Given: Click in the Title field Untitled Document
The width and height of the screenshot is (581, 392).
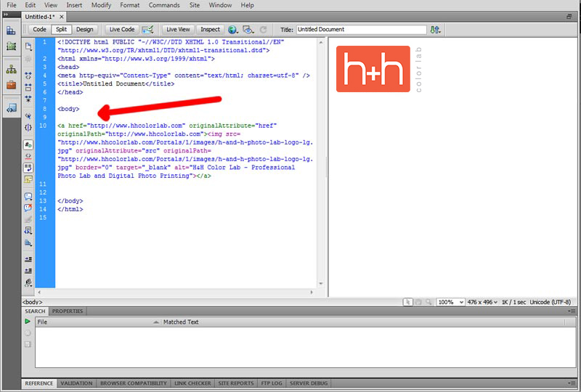Looking at the screenshot, I should click(x=361, y=29).
